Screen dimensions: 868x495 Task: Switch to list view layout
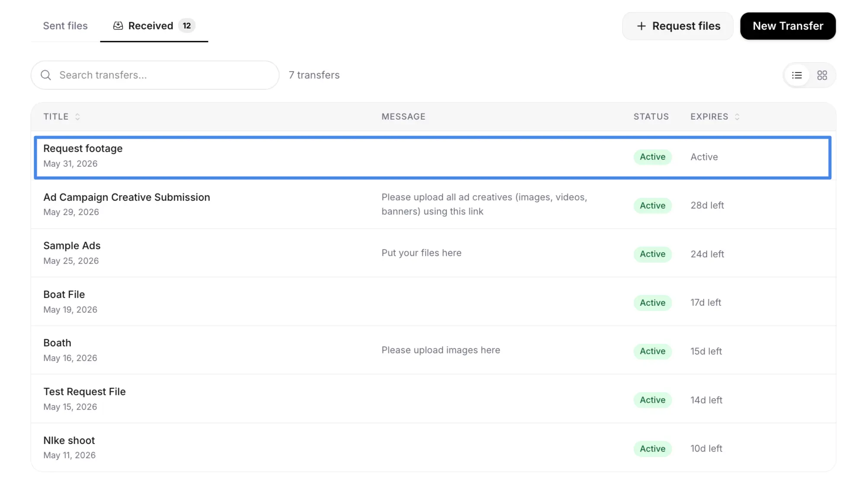pos(797,76)
